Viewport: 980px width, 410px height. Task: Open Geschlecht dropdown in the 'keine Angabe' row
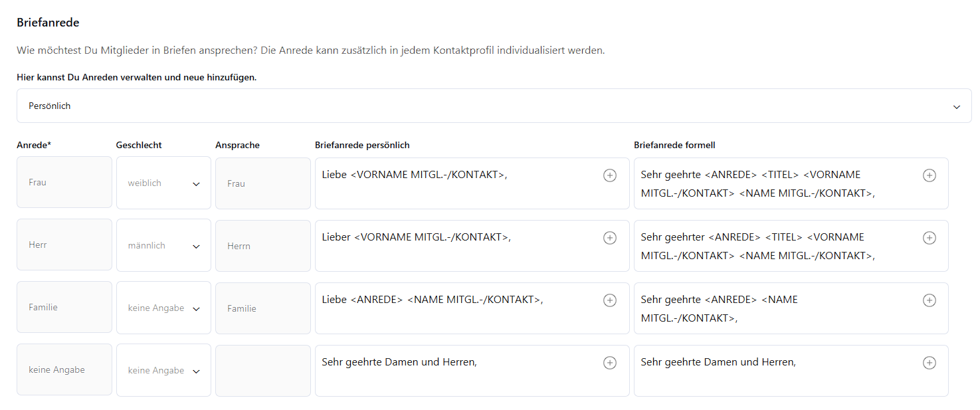(163, 370)
